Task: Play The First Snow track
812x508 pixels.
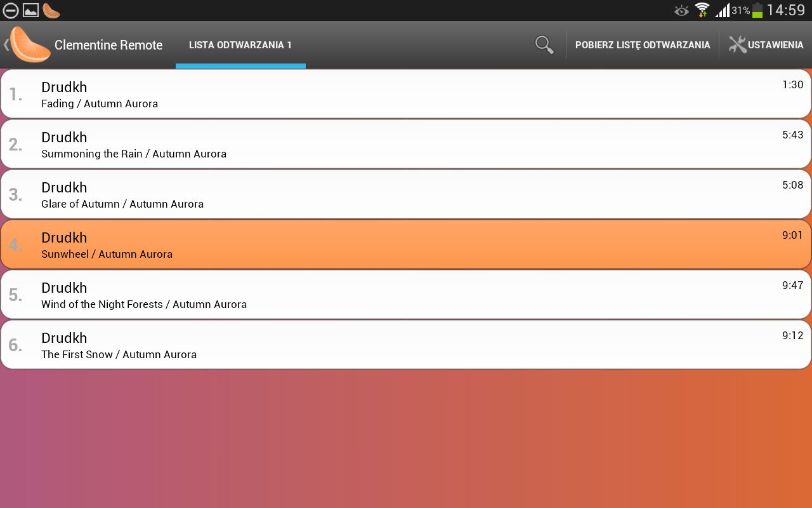Action: [x=406, y=345]
